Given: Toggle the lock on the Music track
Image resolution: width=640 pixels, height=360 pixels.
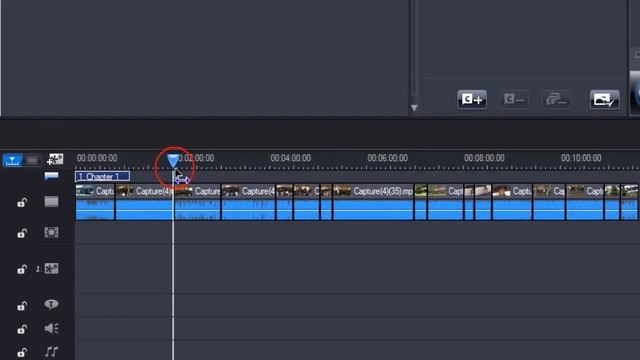Looking at the screenshot, I should point(22,352).
